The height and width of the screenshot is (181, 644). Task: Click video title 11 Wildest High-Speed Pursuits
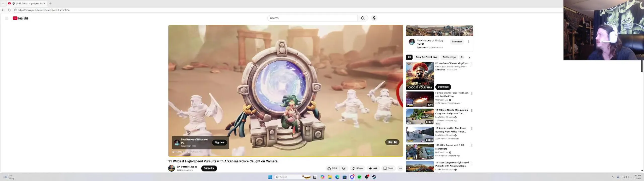click(x=223, y=161)
